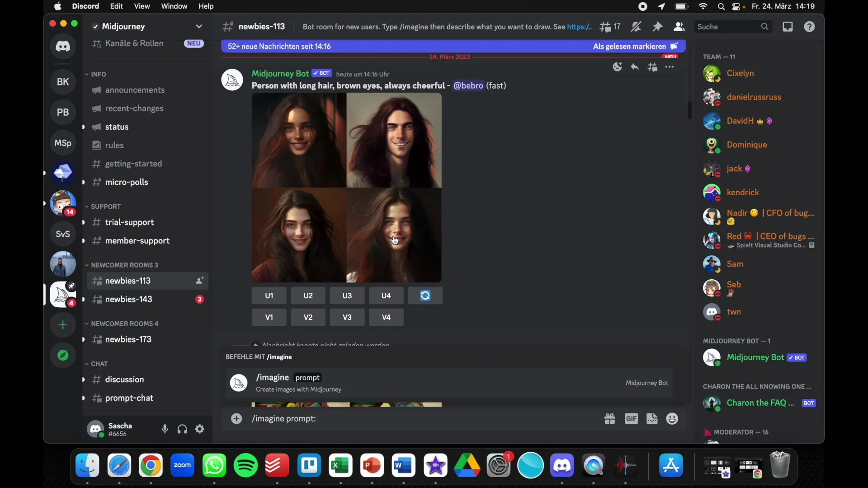Open the prompt-chat channel
The height and width of the screenshot is (488, 868).
point(147,399)
